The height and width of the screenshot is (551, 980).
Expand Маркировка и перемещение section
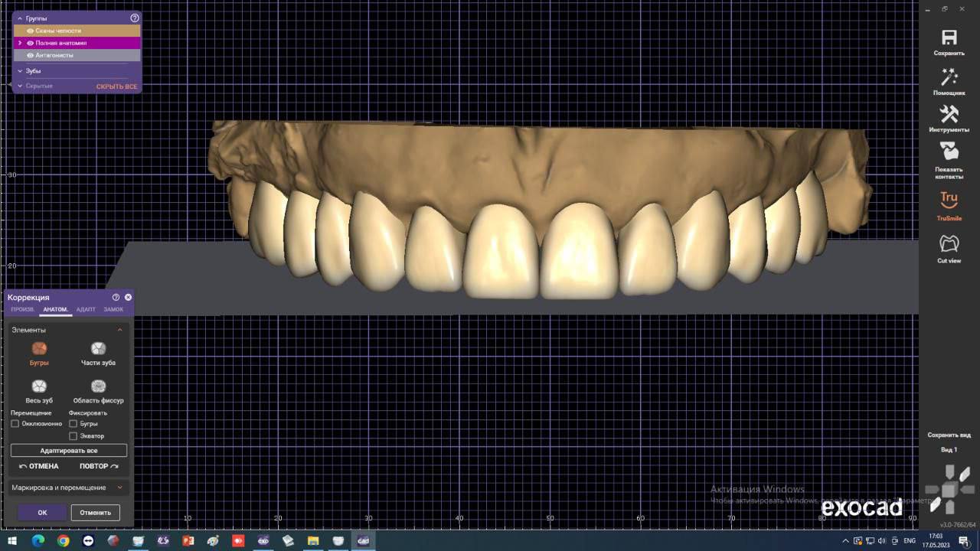(119, 487)
